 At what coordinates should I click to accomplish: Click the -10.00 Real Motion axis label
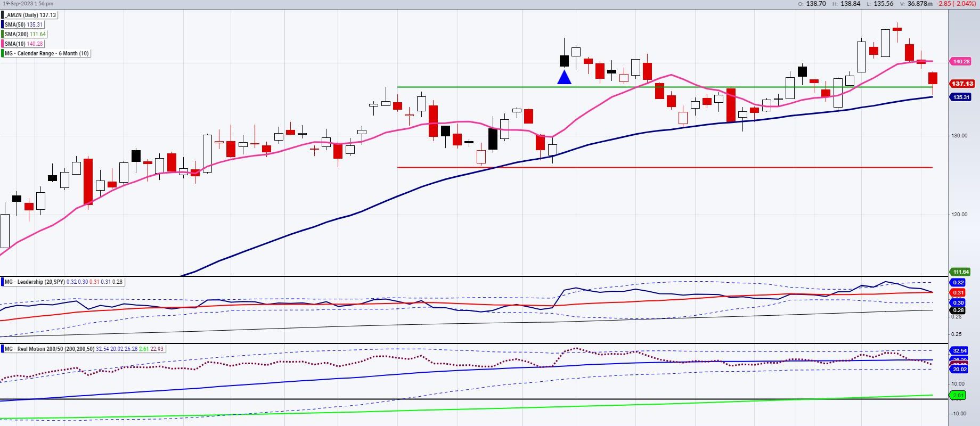tap(959, 413)
